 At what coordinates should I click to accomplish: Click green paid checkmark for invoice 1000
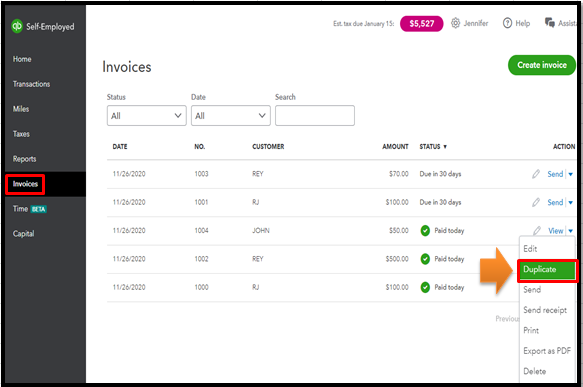pyautogui.click(x=425, y=287)
